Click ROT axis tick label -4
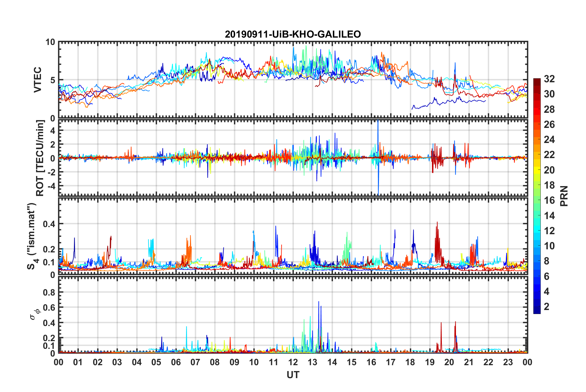586x392 pixels. tap(51, 186)
